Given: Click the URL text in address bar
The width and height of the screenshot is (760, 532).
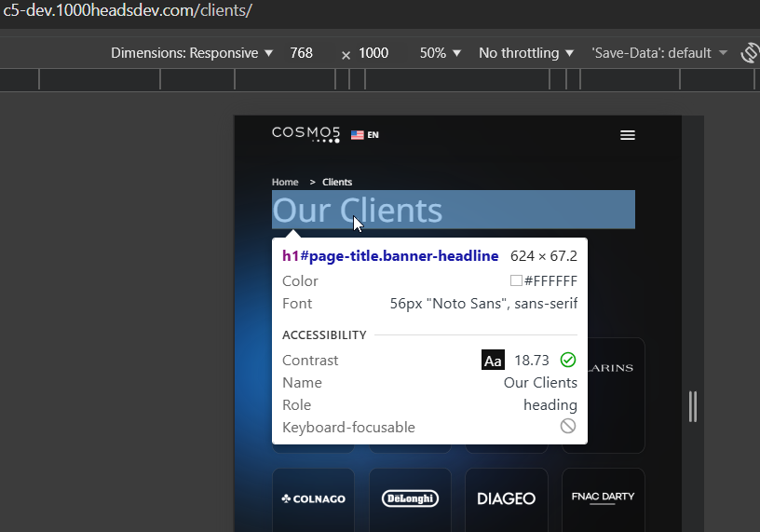Looking at the screenshot, I should pyautogui.click(x=128, y=10).
